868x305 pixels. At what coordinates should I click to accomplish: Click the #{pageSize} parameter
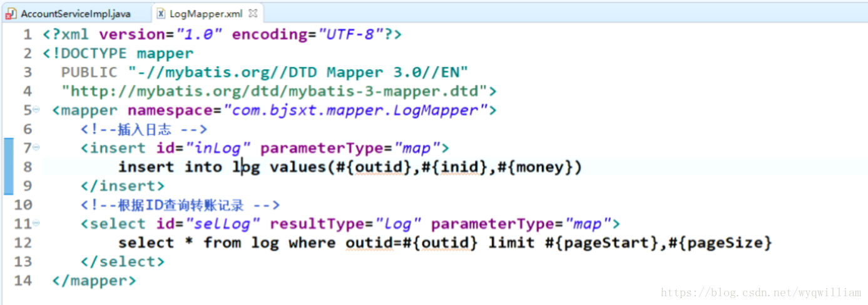(x=720, y=242)
